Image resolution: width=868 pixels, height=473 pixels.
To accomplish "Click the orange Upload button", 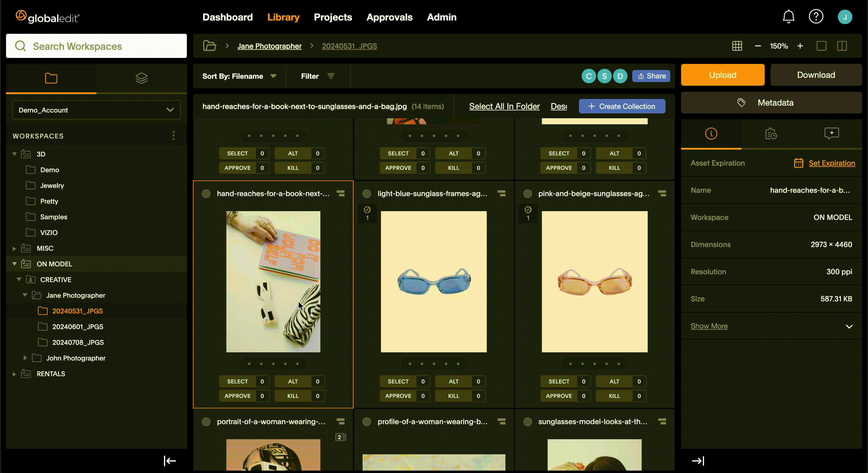I will 722,75.
